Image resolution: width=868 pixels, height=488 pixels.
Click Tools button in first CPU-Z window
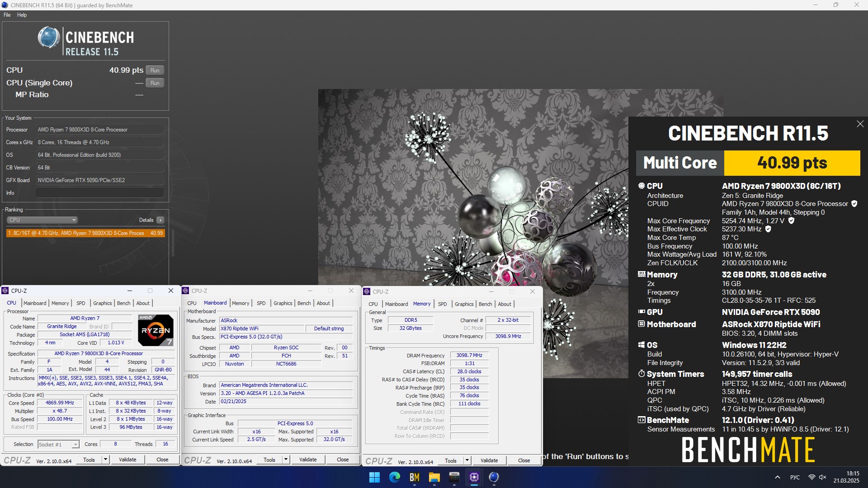[x=89, y=460]
